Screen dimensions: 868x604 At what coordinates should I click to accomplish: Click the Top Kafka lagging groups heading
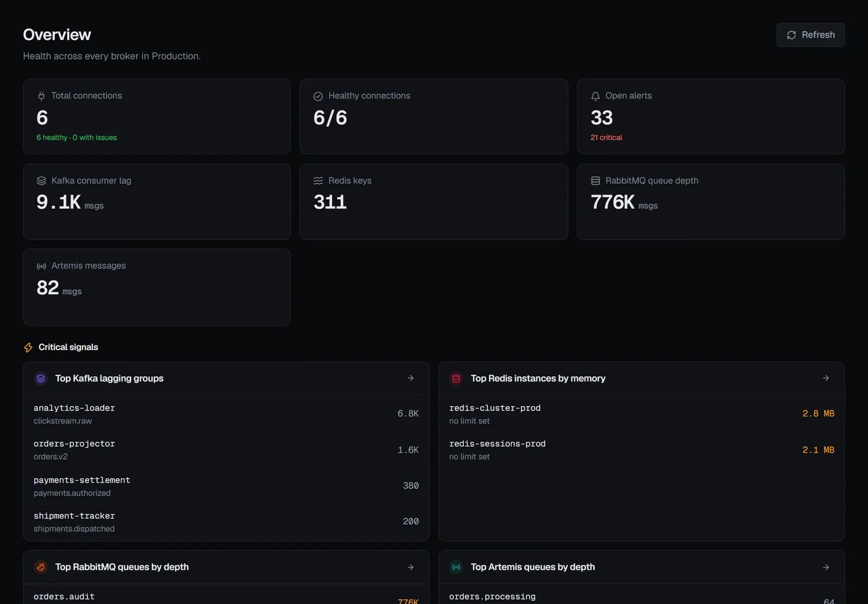[109, 378]
